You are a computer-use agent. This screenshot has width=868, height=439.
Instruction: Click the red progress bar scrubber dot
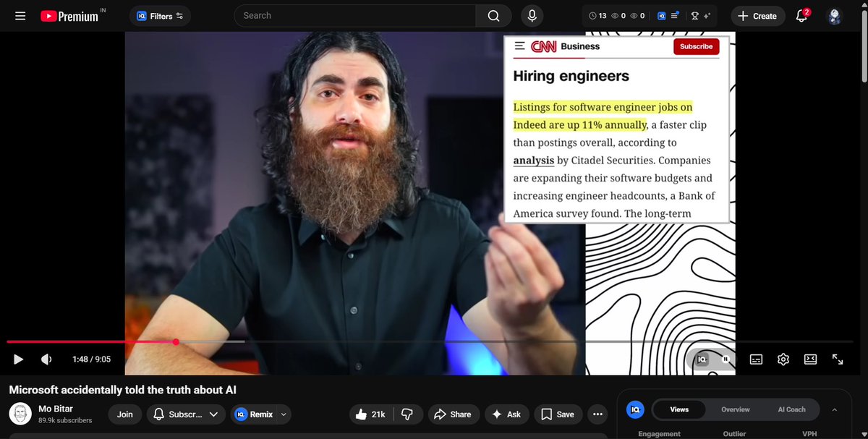176,341
